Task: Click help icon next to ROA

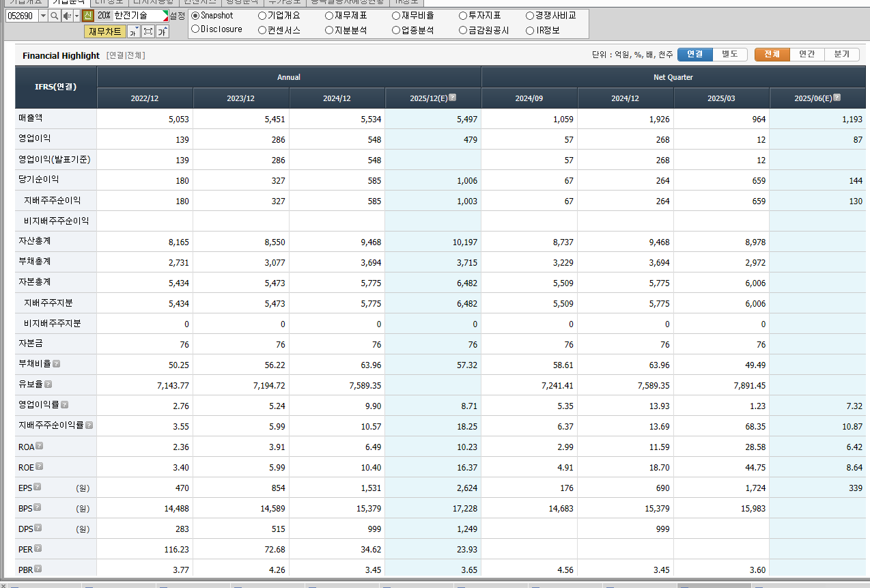Action: tap(40, 446)
